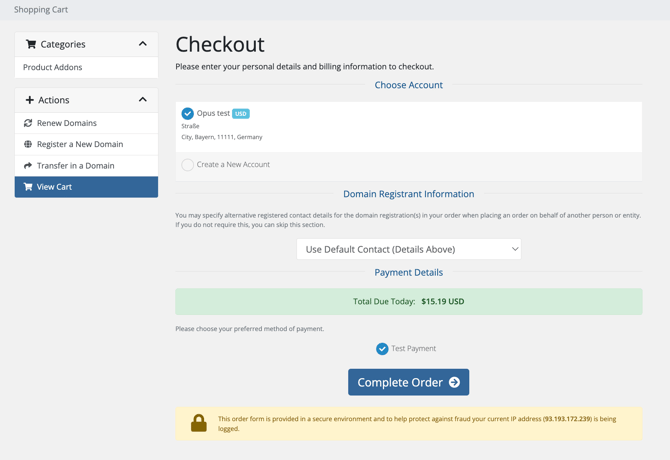Collapse the Actions panel chevron
Viewport: 670px width, 460px height.
[x=143, y=100]
